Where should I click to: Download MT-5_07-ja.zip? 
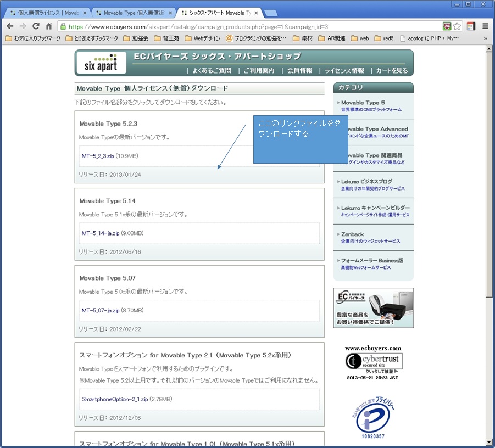(x=101, y=310)
